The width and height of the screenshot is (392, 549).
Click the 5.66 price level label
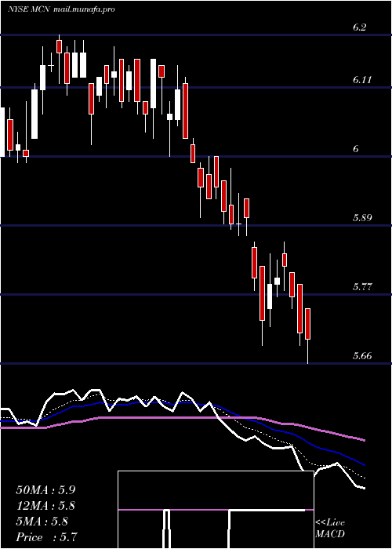[362, 356]
